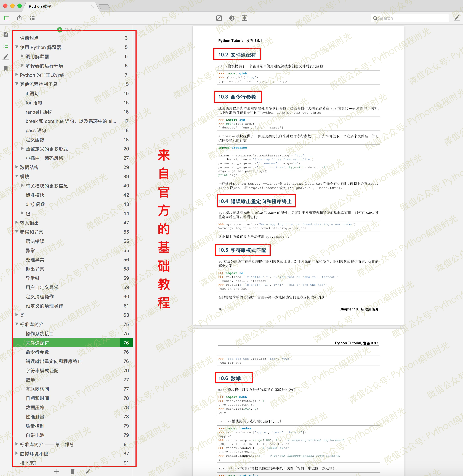
Task: Open the share export icon
Action: click(x=19, y=18)
